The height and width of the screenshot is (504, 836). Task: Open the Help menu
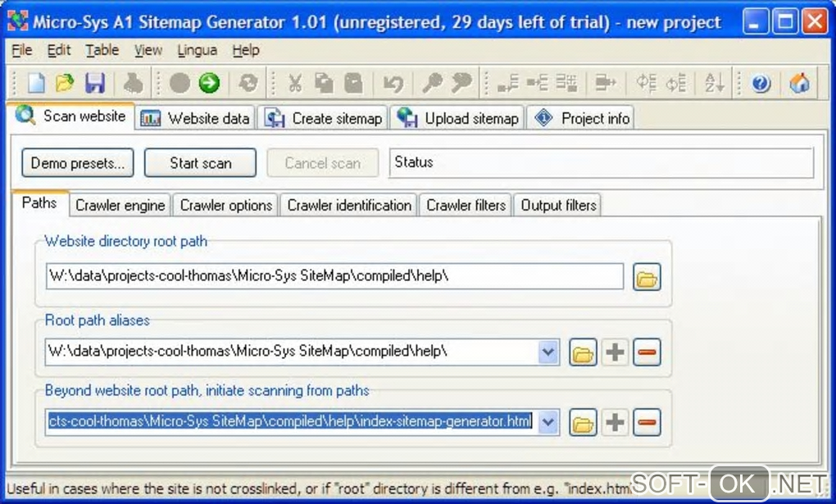tap(246, 50)
